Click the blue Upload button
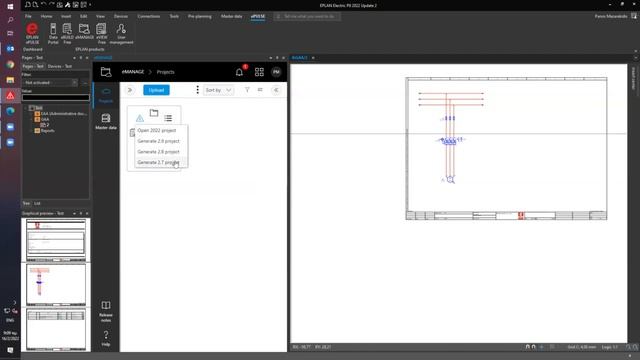The width and height of the screenshot is (640, 360). tap(156, 90)
